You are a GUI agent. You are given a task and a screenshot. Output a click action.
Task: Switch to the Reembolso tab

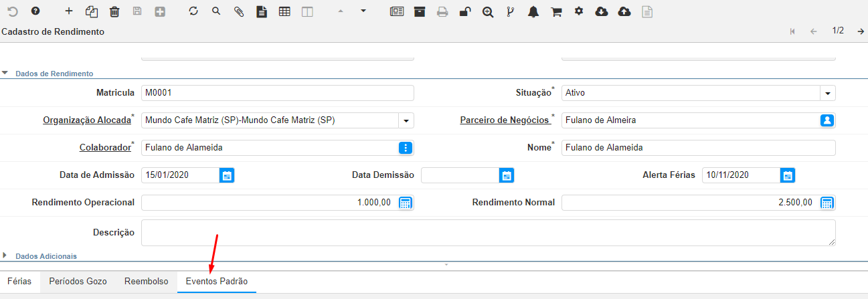coord(147,282)
